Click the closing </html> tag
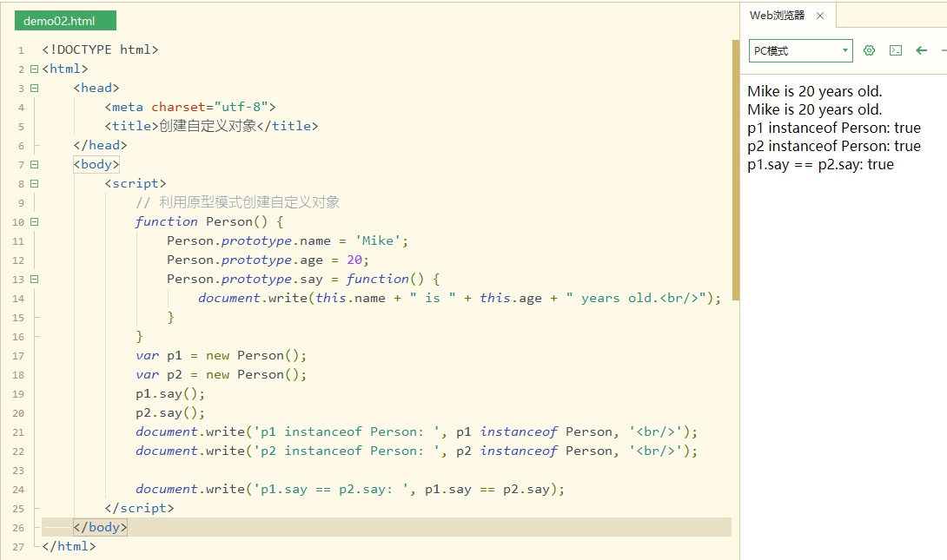This screenshot has width=947, height=560. click(x=69, y=547)
